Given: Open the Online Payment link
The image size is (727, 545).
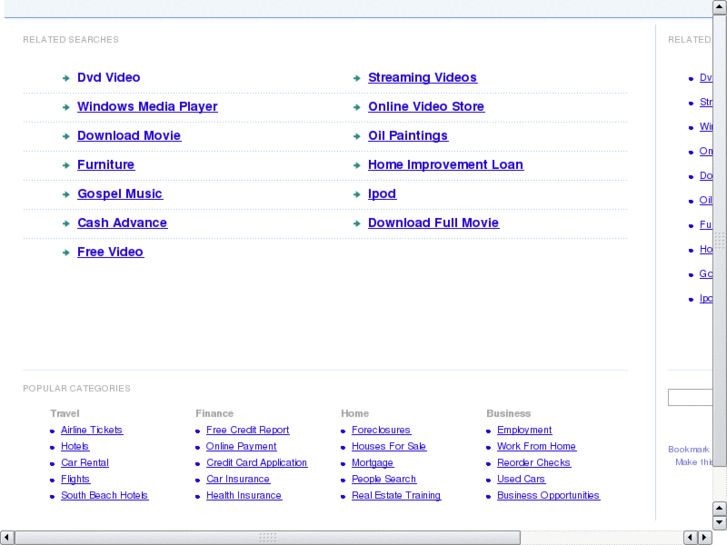Looking at the screenshot, I should 241,446.
